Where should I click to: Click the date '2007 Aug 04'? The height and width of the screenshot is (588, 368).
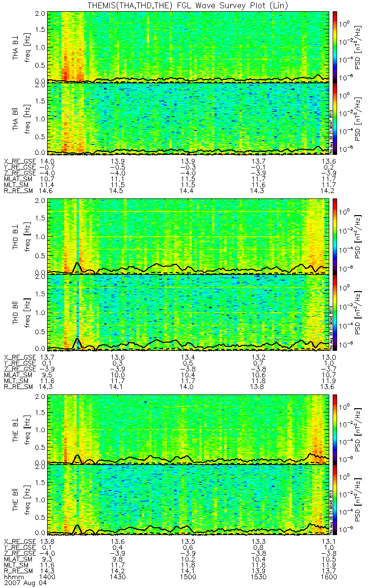click(x=25, y=584)
